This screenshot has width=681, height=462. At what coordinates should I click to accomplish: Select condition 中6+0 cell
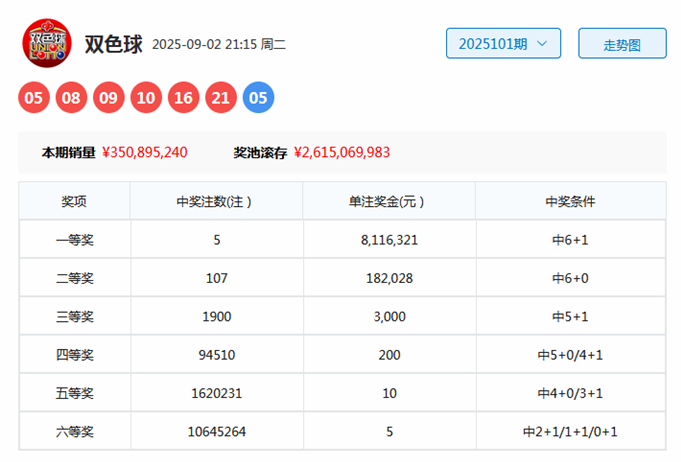[x=570, y=278]
